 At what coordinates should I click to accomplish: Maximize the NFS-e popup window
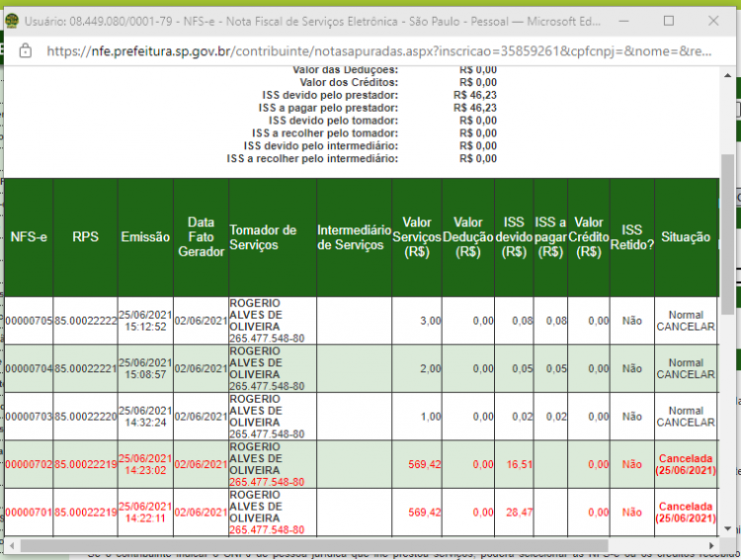click(x=669, y=21)
